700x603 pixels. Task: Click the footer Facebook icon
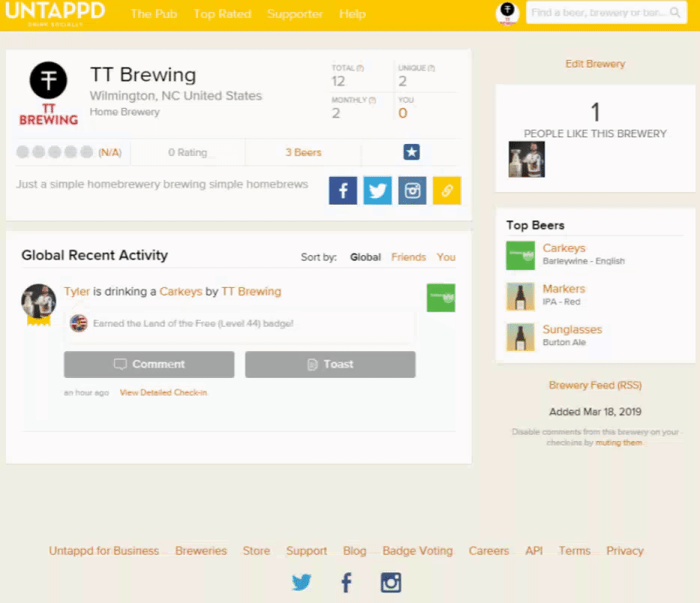tap(346, 583)
